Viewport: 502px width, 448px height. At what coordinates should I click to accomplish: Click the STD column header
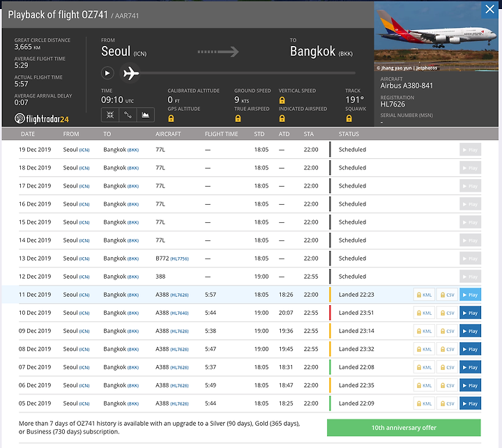(259, 134)
